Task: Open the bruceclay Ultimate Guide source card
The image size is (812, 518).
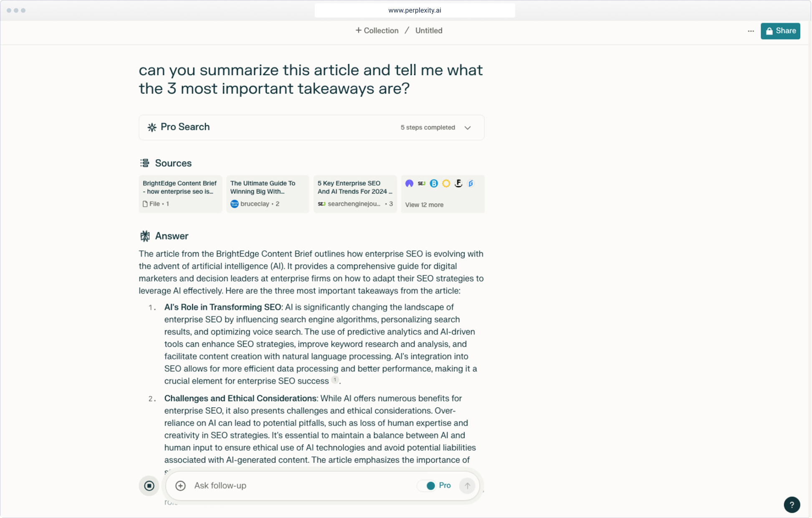Action: click(268, 194)
